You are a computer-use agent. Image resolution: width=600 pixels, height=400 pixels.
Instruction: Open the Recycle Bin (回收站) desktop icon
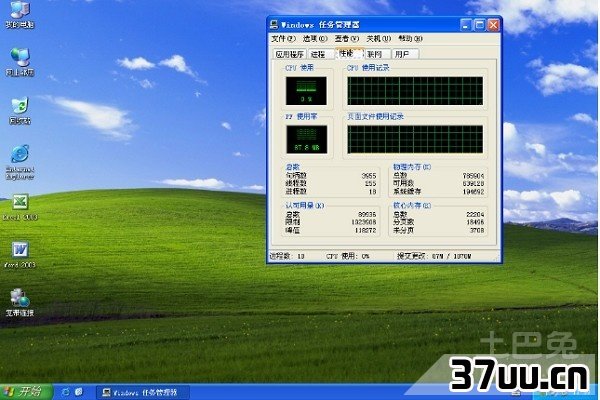tap(20, 111)
